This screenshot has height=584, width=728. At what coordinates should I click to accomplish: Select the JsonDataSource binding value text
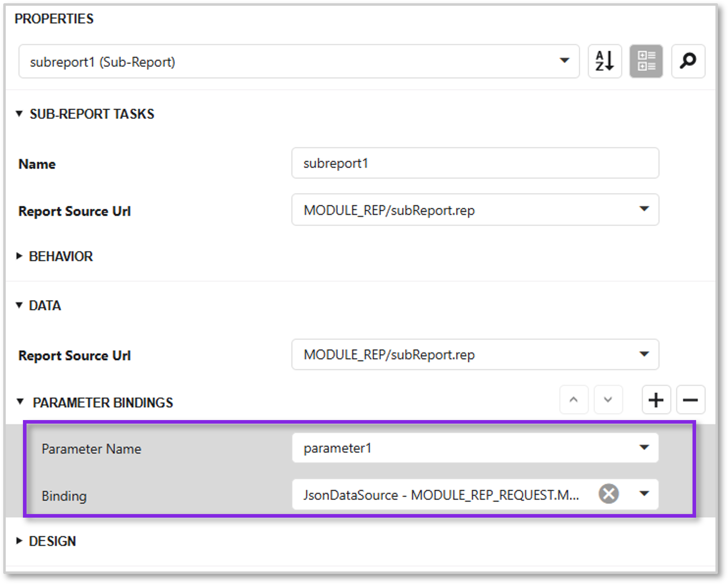point(441,495)
